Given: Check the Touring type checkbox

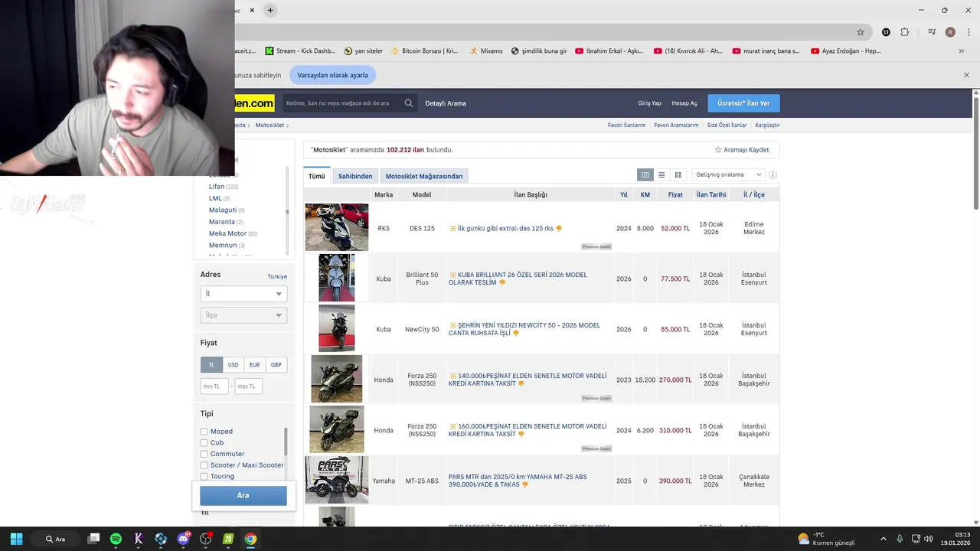Looking at the screenshot, I should coord(204,476).
